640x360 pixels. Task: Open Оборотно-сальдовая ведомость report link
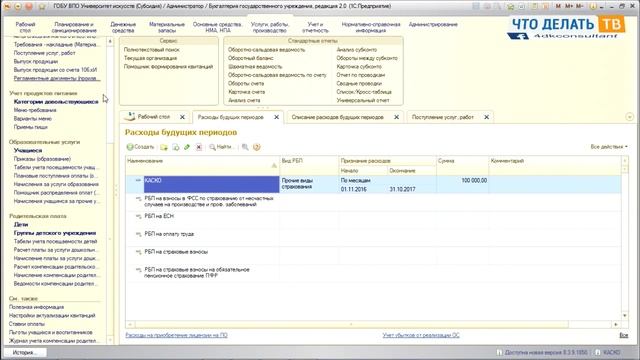tap(267, 50)
